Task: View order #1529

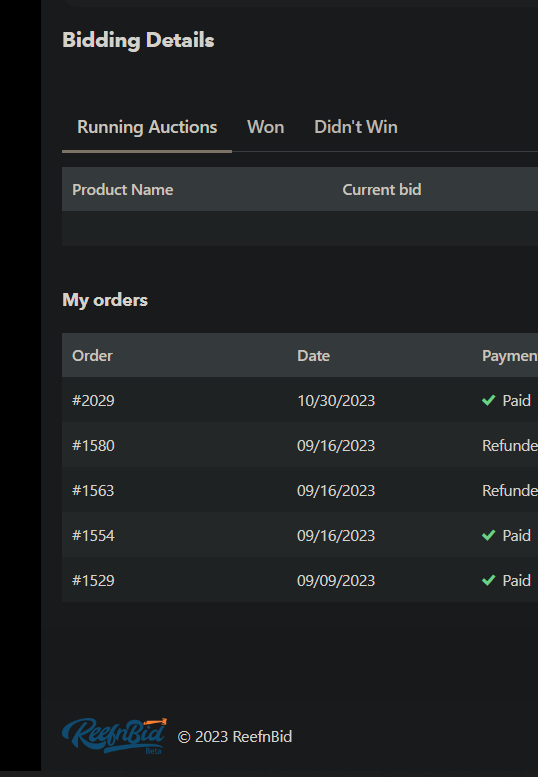Action: pos(93,581)
